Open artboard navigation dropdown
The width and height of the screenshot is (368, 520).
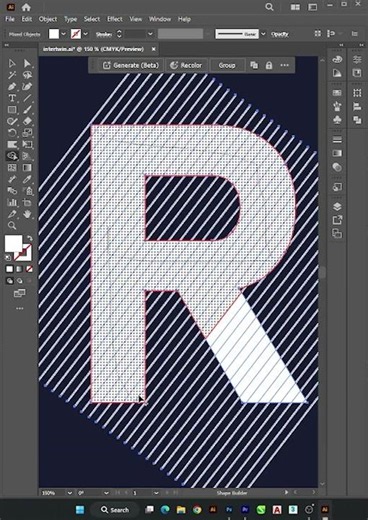point(156,493)
